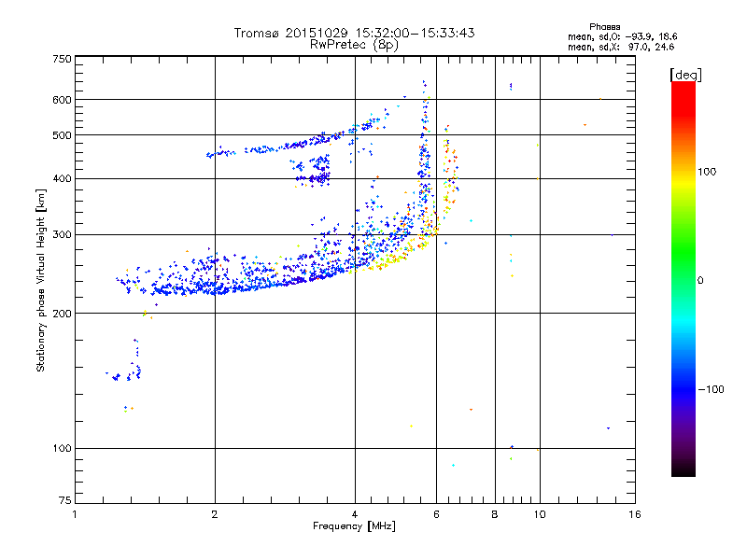Image resolution: width=747 pixels, height=560 pixels.
Task: Click the y-axis tick label '500'
Action: pos(62,135)
